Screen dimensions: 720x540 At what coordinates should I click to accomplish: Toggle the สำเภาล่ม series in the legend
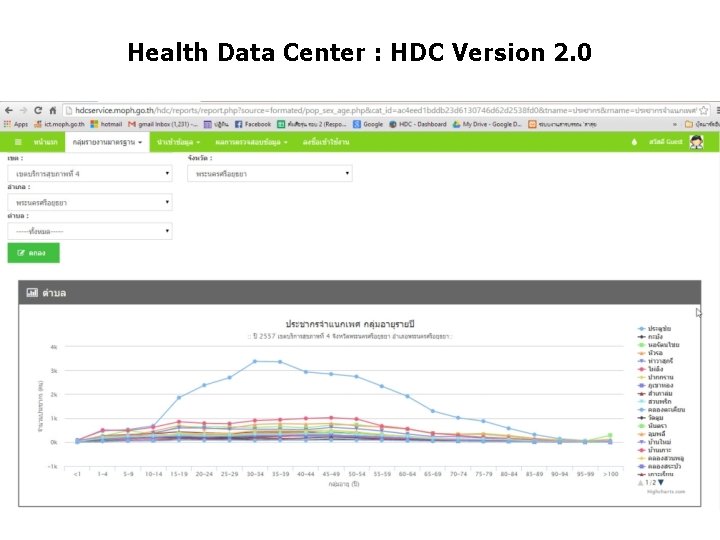coord(655,394)
